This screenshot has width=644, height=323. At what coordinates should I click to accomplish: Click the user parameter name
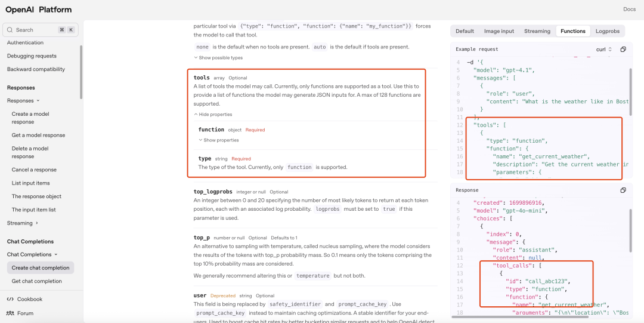click(x=200, y=296)
